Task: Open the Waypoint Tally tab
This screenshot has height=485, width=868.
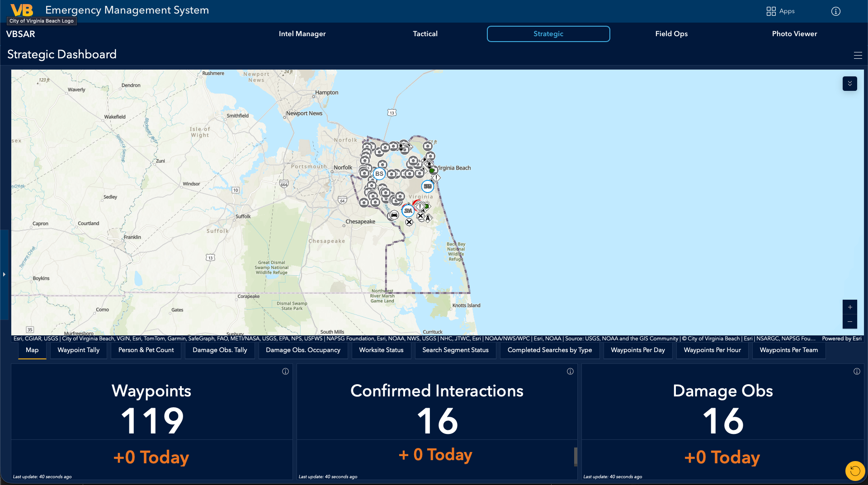Action: click(x=78, y=350)
